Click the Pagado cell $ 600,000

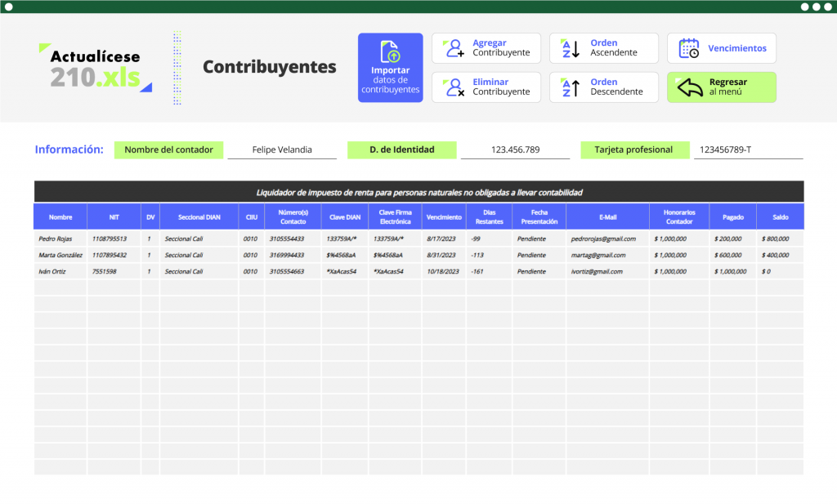tap(733, 255)
